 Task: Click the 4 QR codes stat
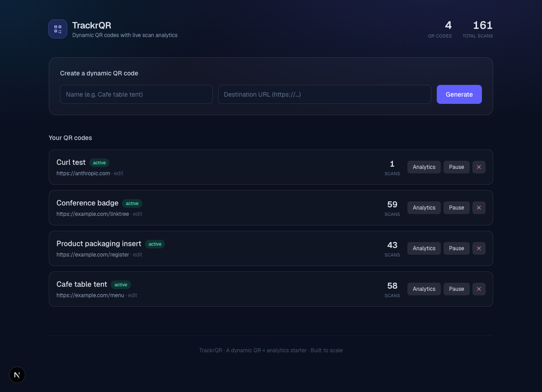440,29
